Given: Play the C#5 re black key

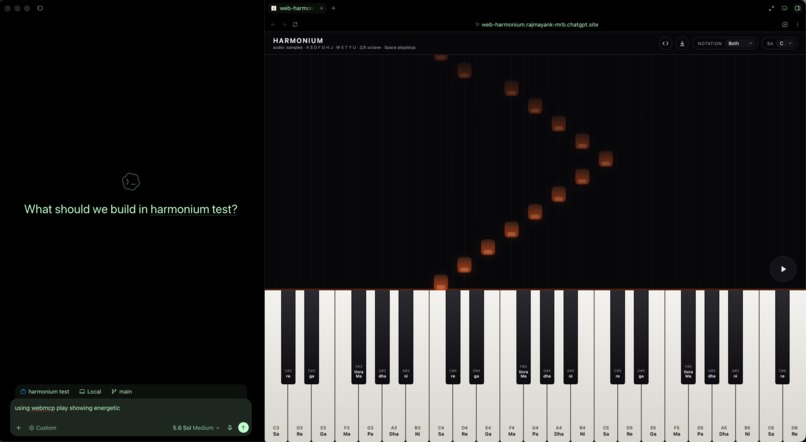Looking at the screenshot, I should [x=617, y=337].
